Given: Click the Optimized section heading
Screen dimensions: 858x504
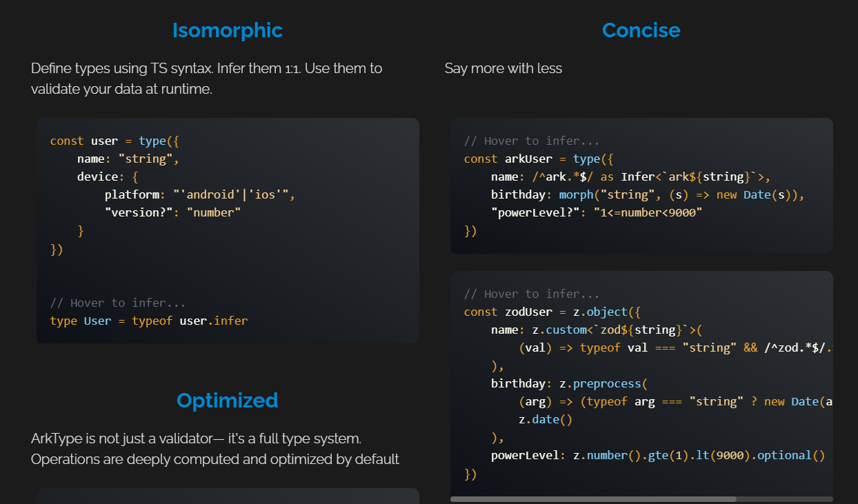Looking at the screenshot, I should click(x=227, y=401).
